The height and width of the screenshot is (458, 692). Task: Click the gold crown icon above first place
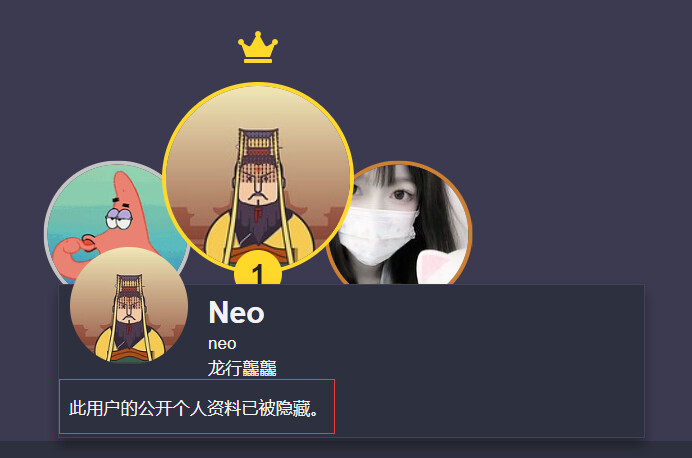click(x=258, y=47)
